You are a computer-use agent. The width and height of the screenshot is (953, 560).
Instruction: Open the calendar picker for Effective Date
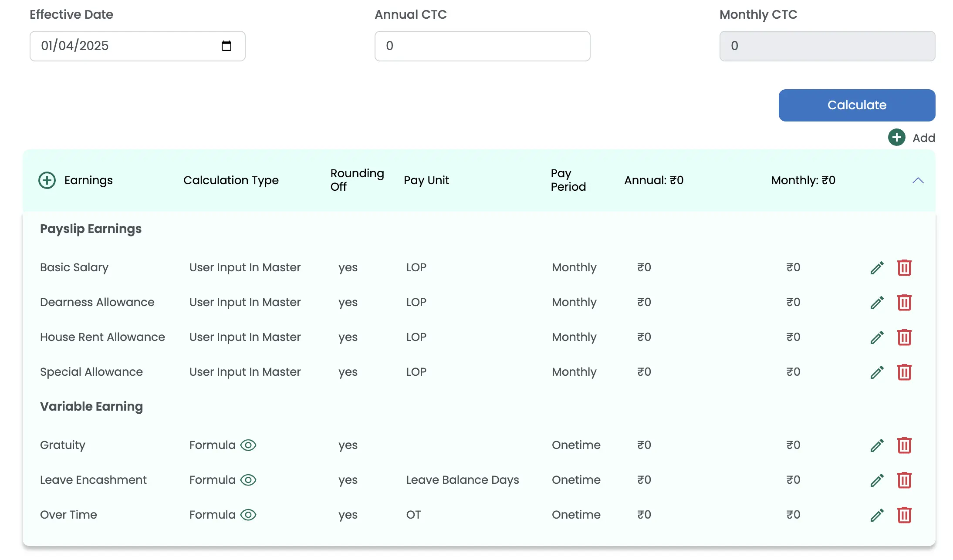(x=226, y=46)
